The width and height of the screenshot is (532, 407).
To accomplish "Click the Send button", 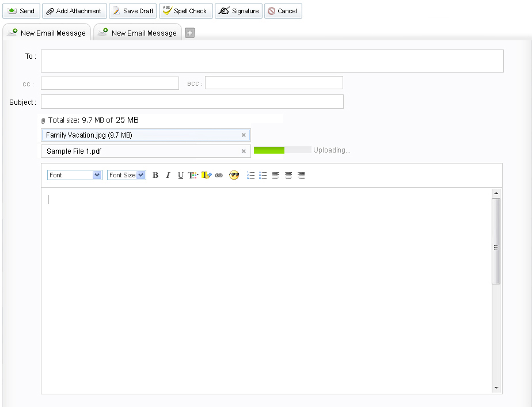I will point(21,11).
